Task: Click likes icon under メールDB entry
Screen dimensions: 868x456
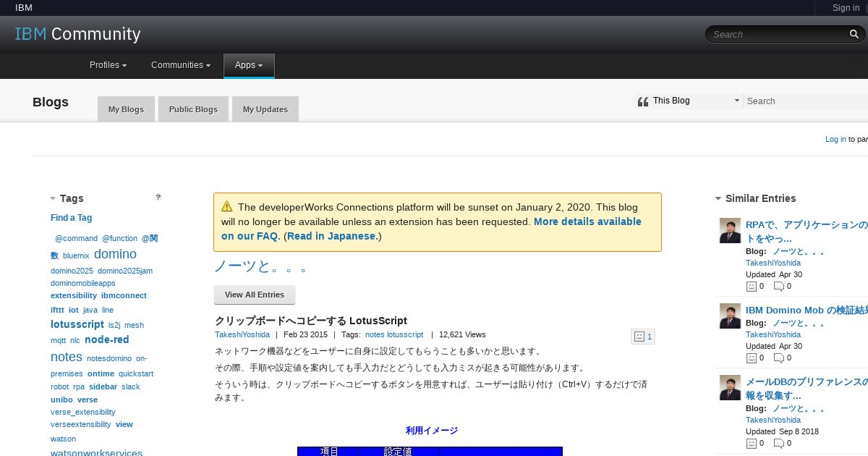Action: tap(751, 443)
